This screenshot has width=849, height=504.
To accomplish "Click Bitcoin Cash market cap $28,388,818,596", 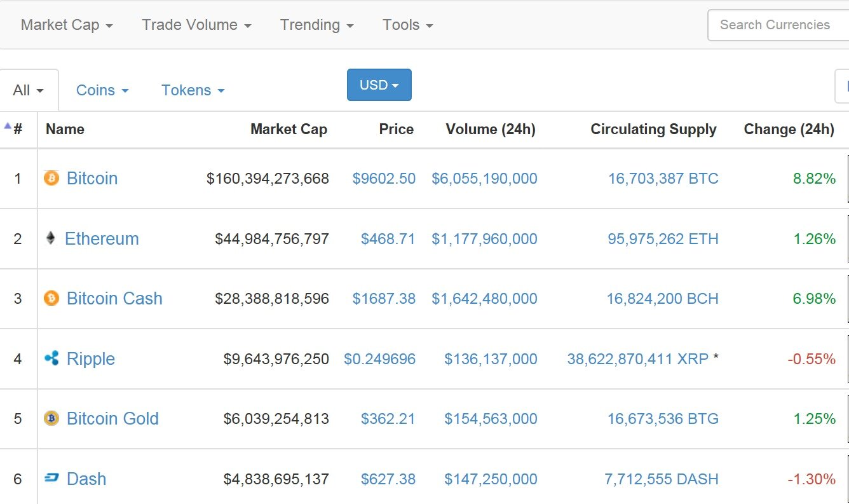I will point(272,299).
